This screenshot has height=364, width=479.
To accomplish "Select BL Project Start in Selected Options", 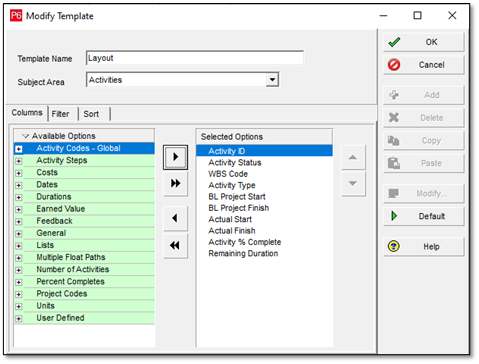I will [264, 196].
